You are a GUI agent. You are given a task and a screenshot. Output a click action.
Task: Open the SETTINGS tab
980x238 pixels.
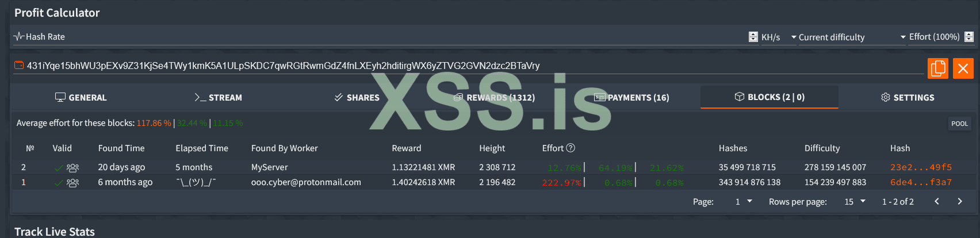[908, 97]
